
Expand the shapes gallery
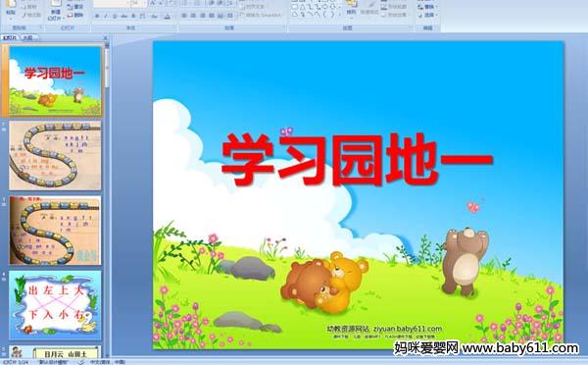click(340, 15)
